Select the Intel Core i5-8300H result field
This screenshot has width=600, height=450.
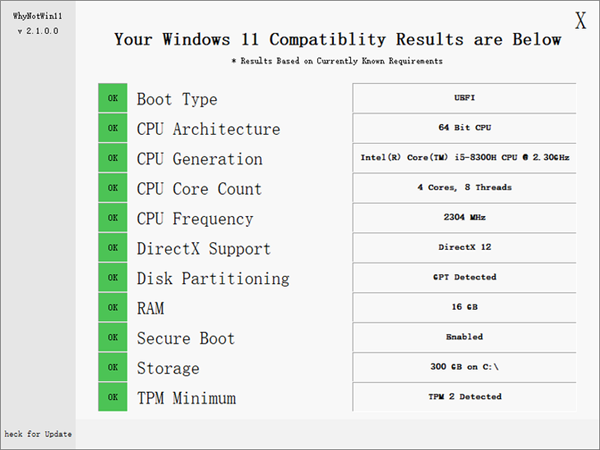click(464, 158)
